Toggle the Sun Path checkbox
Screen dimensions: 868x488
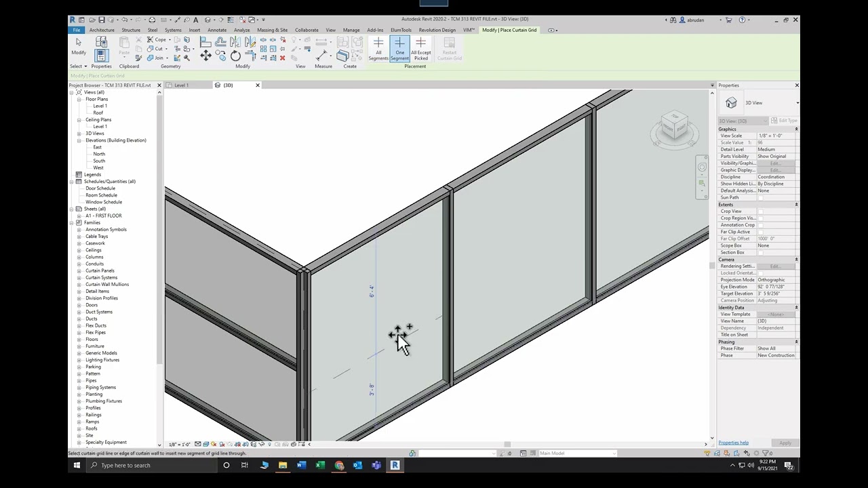click(x=760, y=198)
